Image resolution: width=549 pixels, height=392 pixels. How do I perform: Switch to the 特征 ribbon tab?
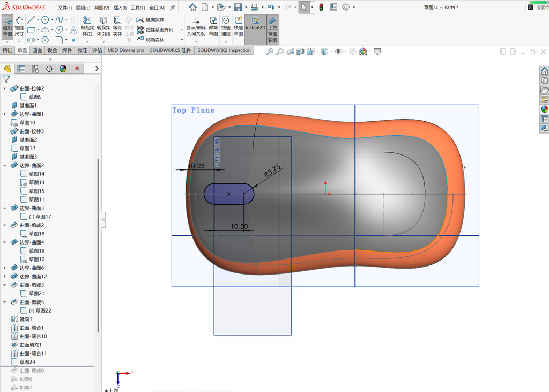click(x=8, y=50)
